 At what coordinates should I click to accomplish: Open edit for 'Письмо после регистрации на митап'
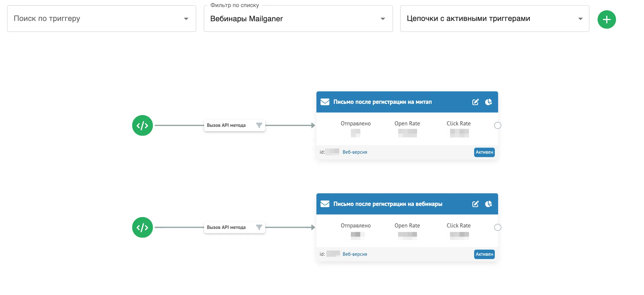click(x=475, y=102)
